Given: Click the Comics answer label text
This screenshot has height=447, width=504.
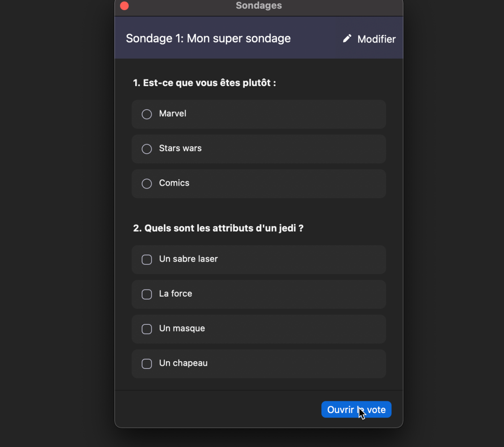Looking at the screenshot, I should (x=174, y=183).
